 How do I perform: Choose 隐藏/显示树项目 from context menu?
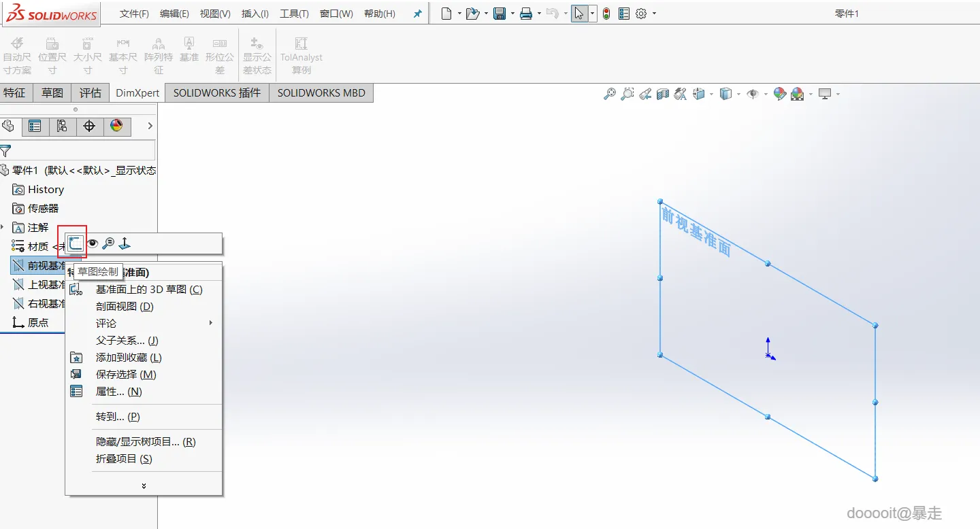click(144, 442)
